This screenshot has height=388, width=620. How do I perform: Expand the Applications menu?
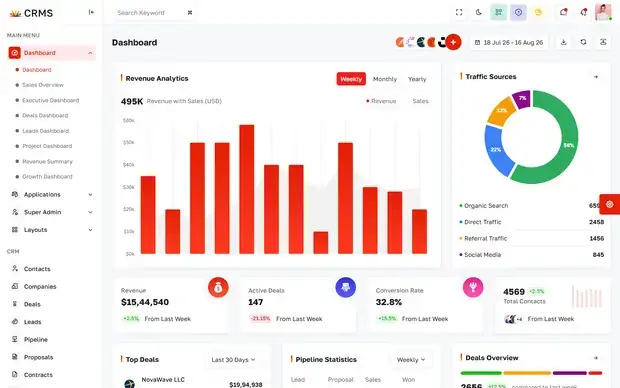click(x=52, y=195)
